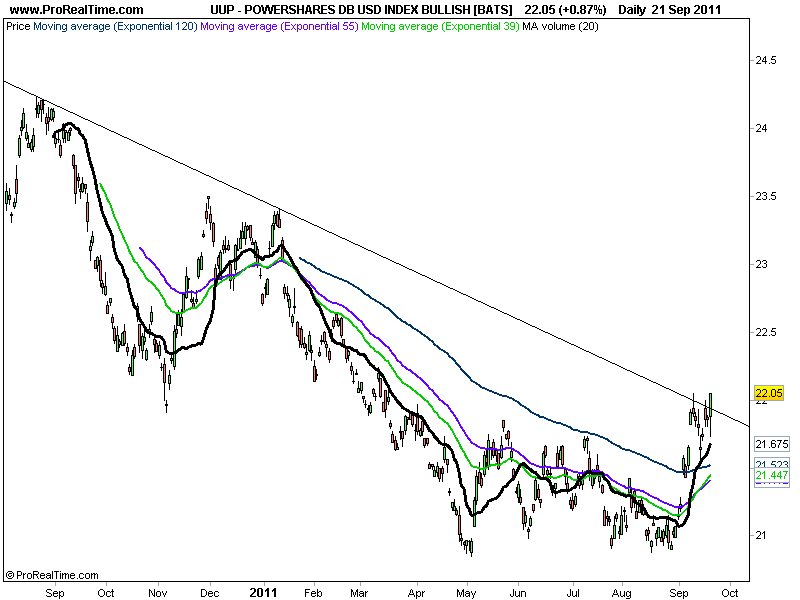Click the 'MA volume (20)' legend
Image resolution: width=800 pixels, height=600 pixels.
[560, 26]
